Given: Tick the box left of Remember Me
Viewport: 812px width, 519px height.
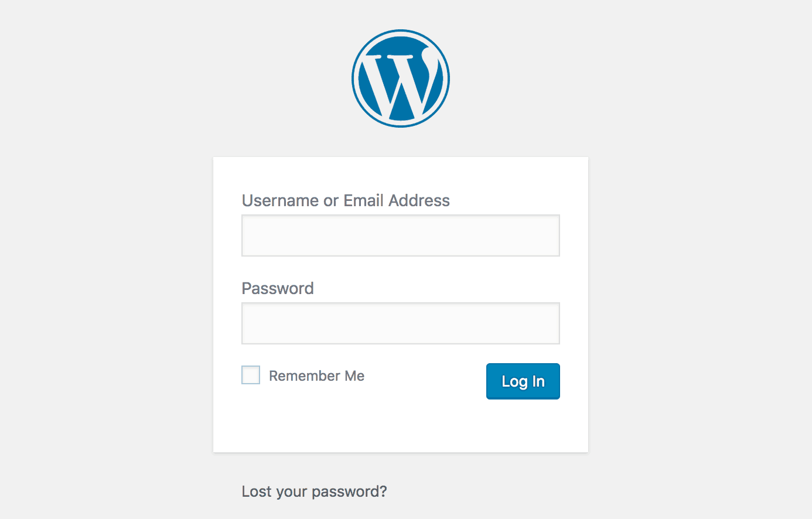Looking at the screenshot, I should click(x=251, y=375).
